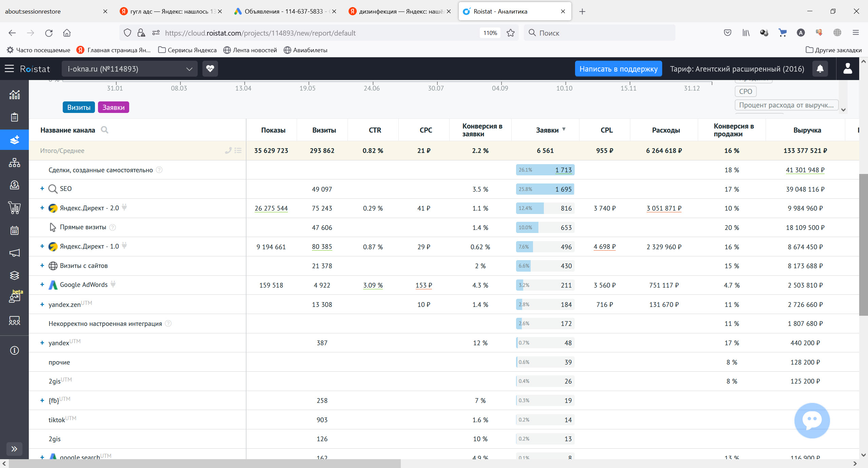Click the search icon beside Название канала
The image size is (868, 468).
point(105,130)
